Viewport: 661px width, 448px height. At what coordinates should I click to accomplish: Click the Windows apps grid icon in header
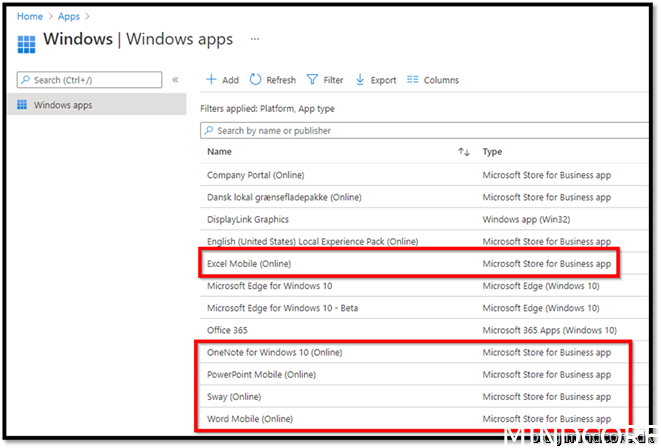(26, 41)
